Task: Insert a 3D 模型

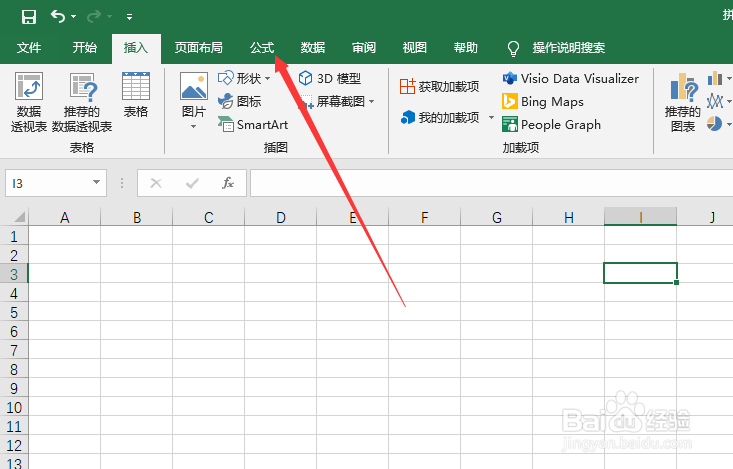Action: click(330, 78)
